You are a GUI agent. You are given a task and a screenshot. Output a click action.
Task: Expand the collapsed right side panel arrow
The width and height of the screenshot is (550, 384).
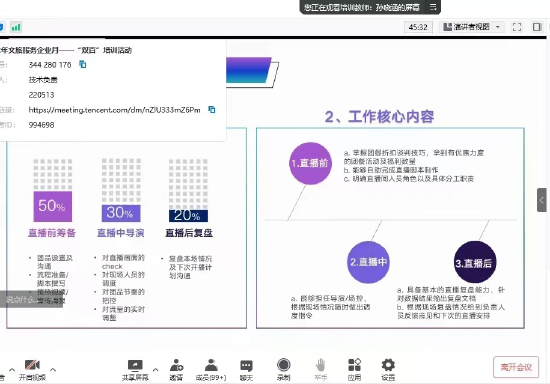[541, 200]
